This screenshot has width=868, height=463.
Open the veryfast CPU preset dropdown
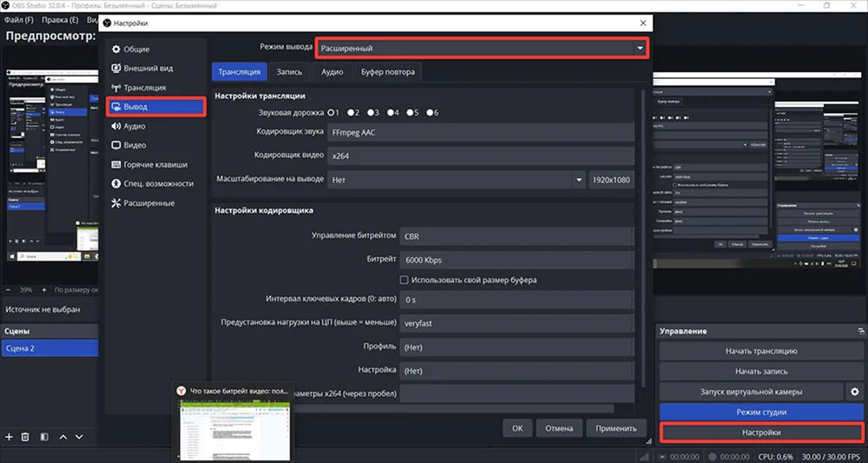516,323
